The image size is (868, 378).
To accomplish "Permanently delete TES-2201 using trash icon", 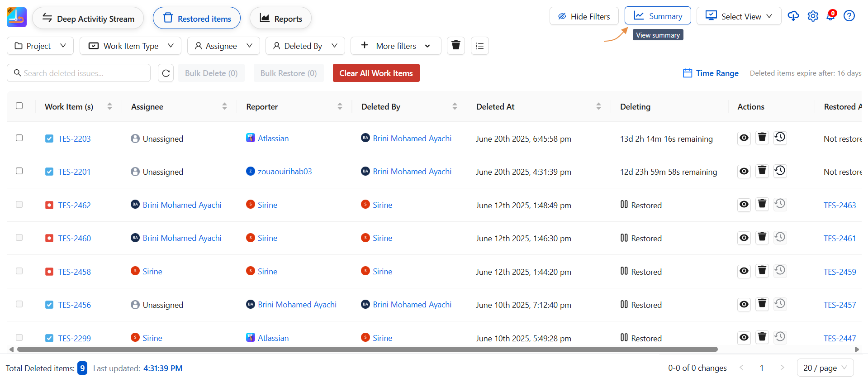I will 762,171.
